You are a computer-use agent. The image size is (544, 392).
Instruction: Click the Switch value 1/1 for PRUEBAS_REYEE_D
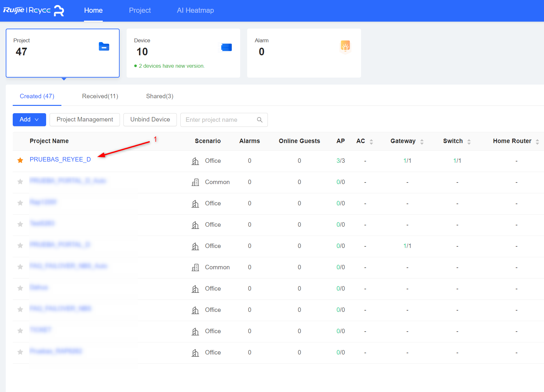pyautogui.click(x=457, y=161)
